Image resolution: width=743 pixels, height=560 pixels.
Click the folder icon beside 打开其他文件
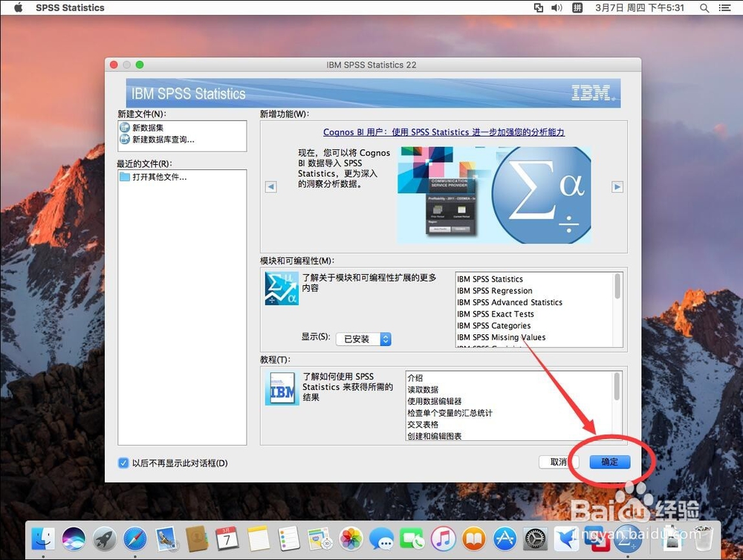point(125,177)
